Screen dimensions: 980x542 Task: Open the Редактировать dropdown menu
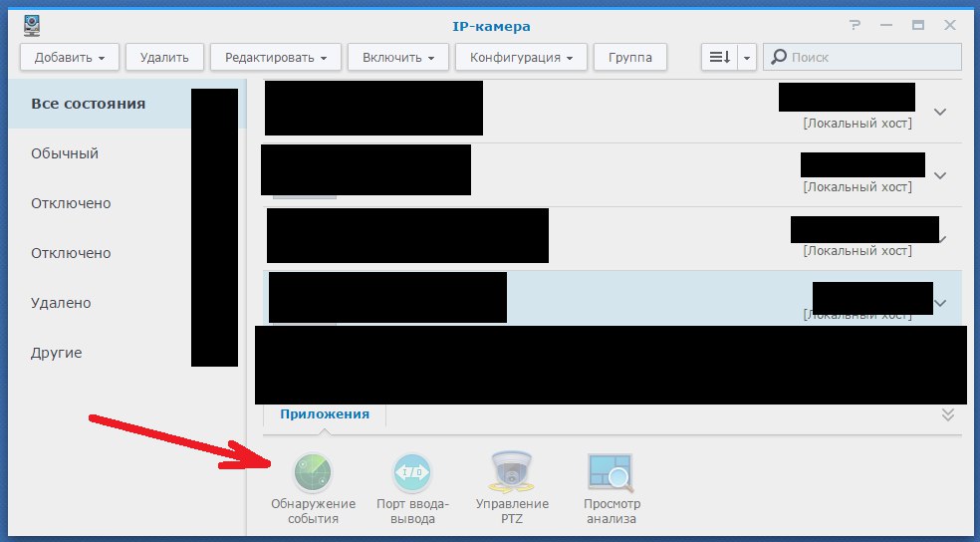click(x=276, y=57)
